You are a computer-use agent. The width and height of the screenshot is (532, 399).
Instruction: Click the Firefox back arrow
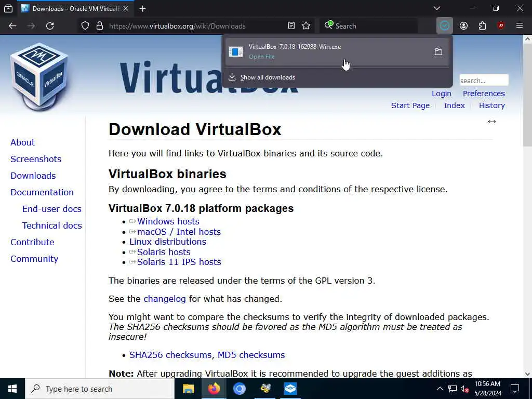click(12, 26)
